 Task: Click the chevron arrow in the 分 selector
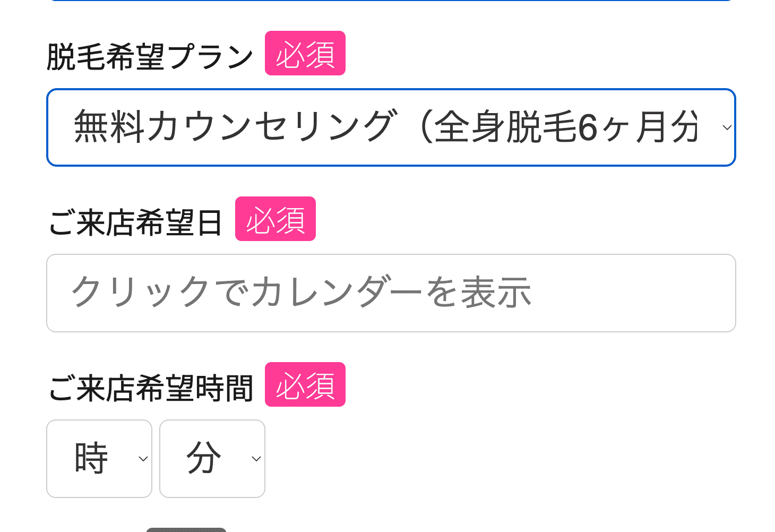pos(256,459)
